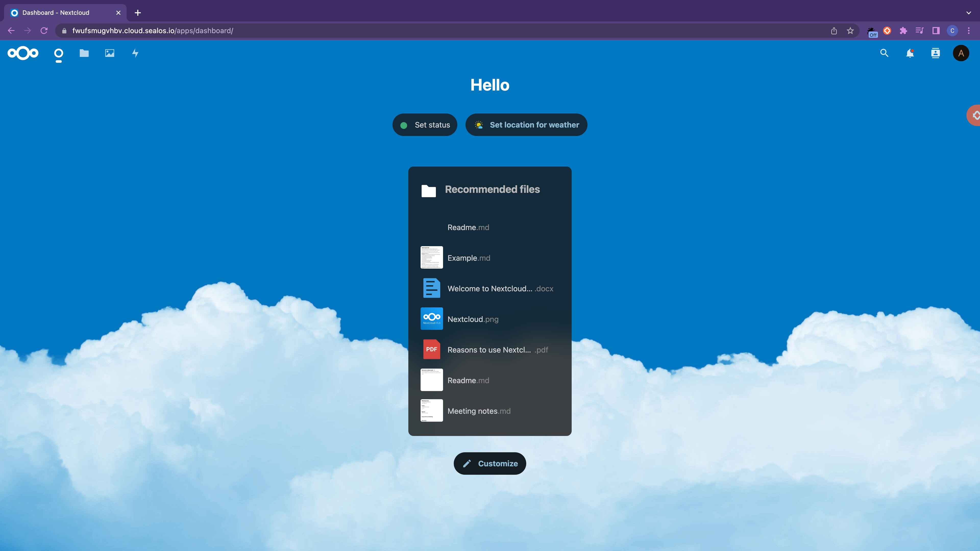Open Meeting notes.md file
This screenshot has width=980, height=551.
490,411
